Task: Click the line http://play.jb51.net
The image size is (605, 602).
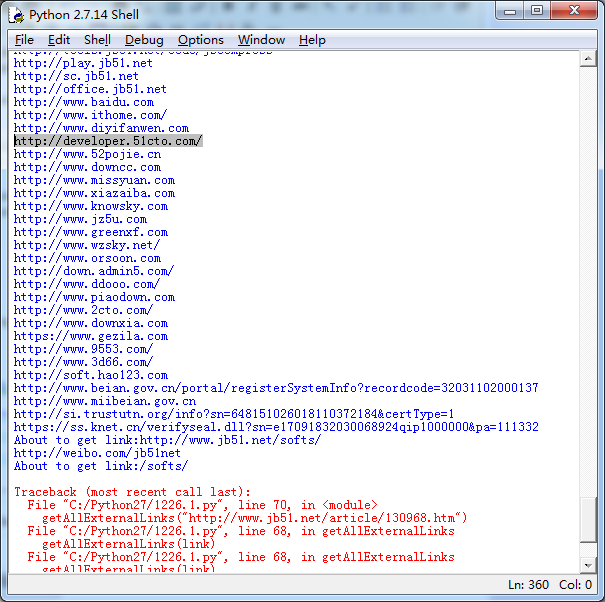Action: (x=83, y=63)
